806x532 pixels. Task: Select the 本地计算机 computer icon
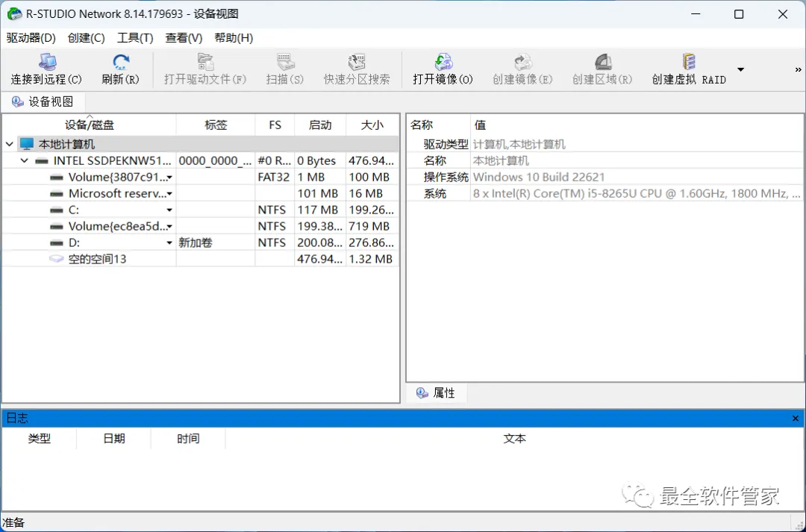(27, 145)
